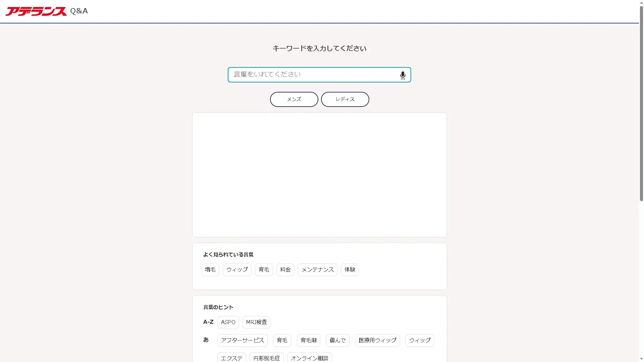
Task: Select the レディス button
Action: point(345,99)
